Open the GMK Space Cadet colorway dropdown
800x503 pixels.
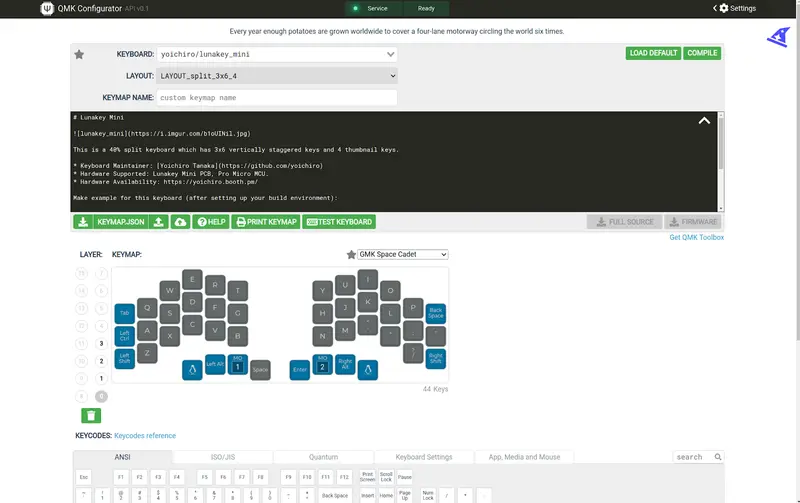click(403, 254)
